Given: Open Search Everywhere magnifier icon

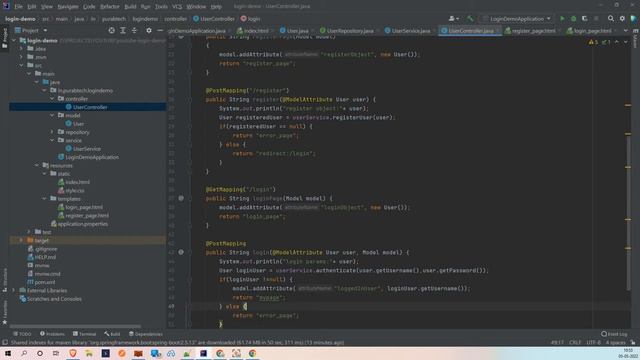Looking at the screenshot, I should (x=611, y=19).
